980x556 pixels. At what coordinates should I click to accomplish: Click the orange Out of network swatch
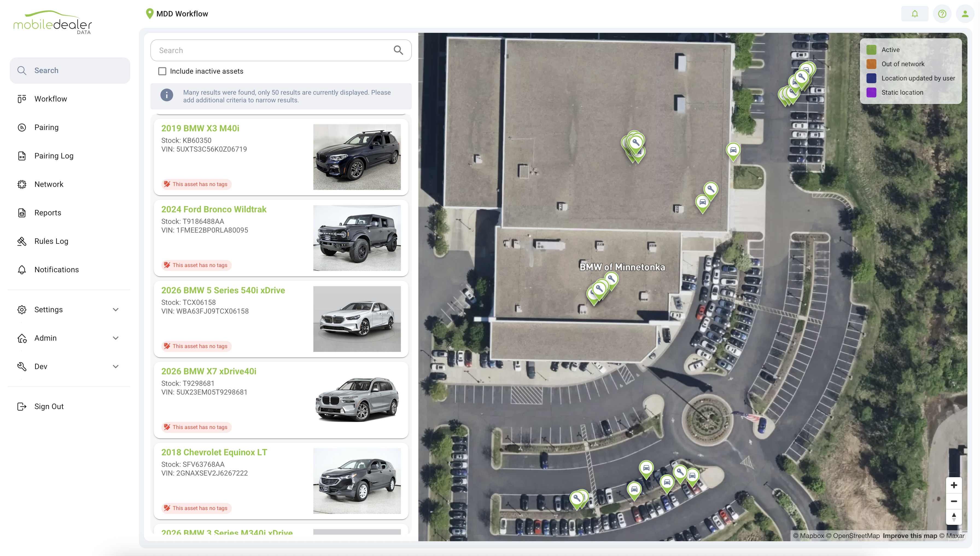coord(871,64)
